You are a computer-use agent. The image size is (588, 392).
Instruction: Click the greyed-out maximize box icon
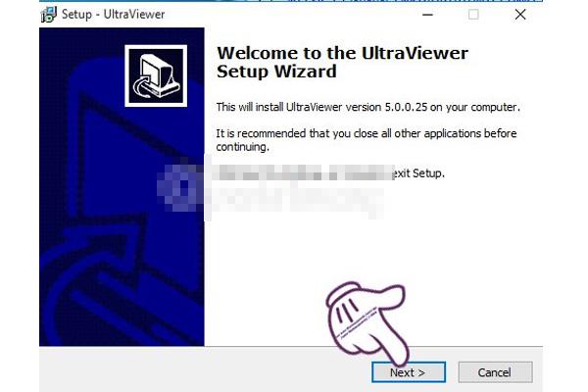[x=473, y=15]
